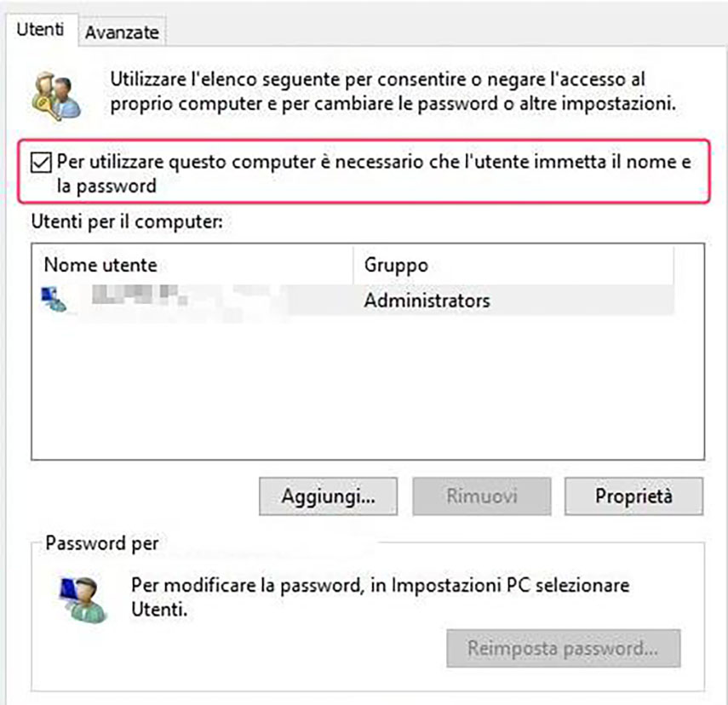The height and width of the screenshot is (705, 728).
Task: Open Proprietà for the selected user
Action: tap(634, 496)
